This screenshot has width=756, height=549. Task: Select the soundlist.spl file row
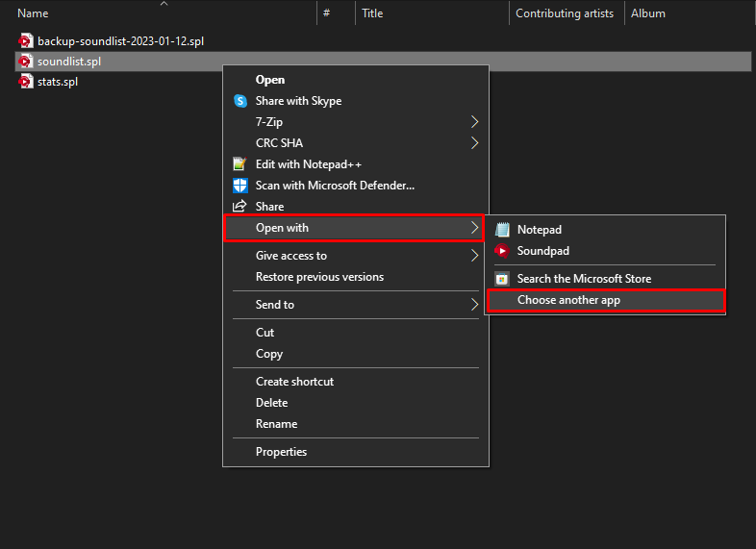point(69,62)
